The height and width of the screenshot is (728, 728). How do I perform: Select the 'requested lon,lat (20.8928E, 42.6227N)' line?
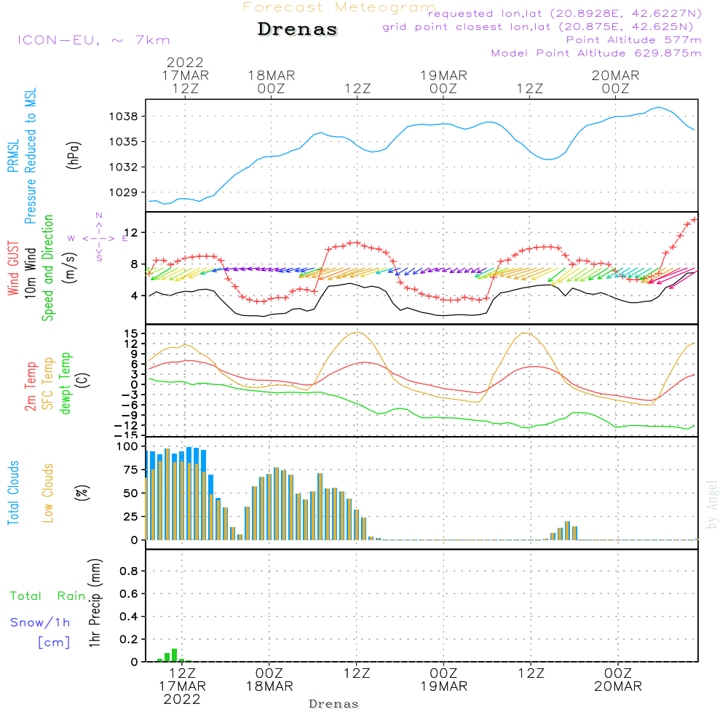565,13
